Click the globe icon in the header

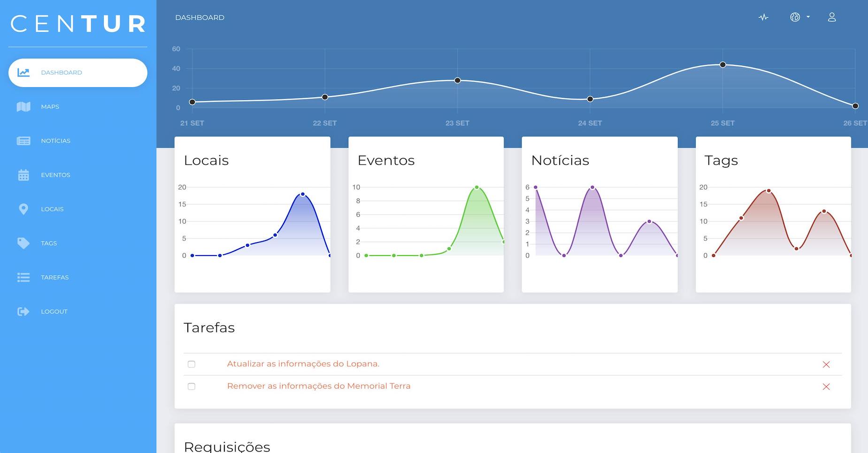pos(795,17)
